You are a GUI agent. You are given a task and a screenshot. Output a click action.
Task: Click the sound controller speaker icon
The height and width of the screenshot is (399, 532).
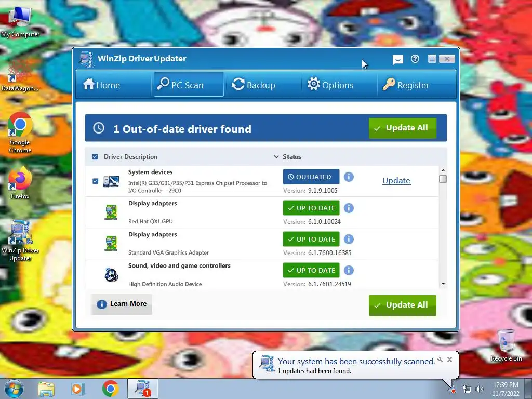click(111, 274)
